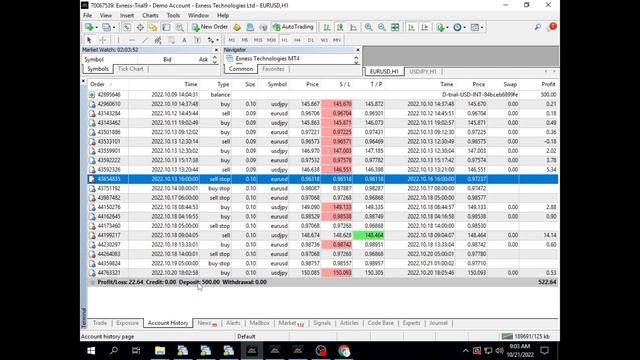Select the Text tool A

pos(184,40)
